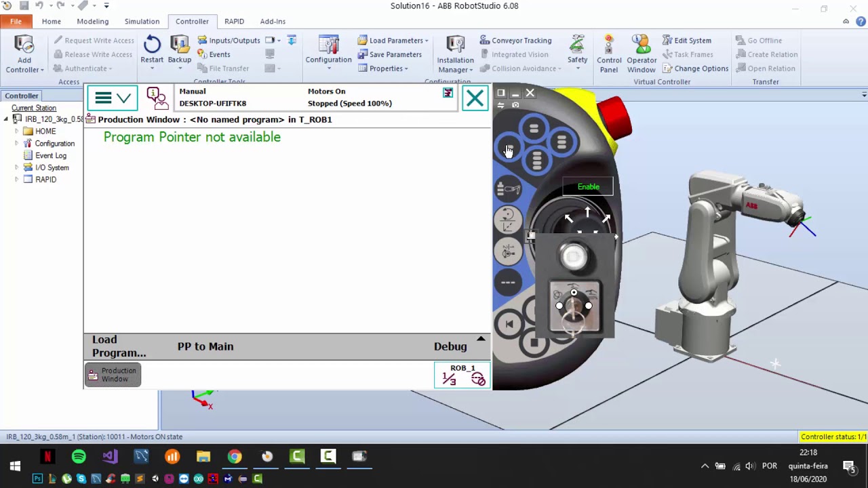
Task: Close the FlexPendant production window
Action: click(x=475, y=98)
